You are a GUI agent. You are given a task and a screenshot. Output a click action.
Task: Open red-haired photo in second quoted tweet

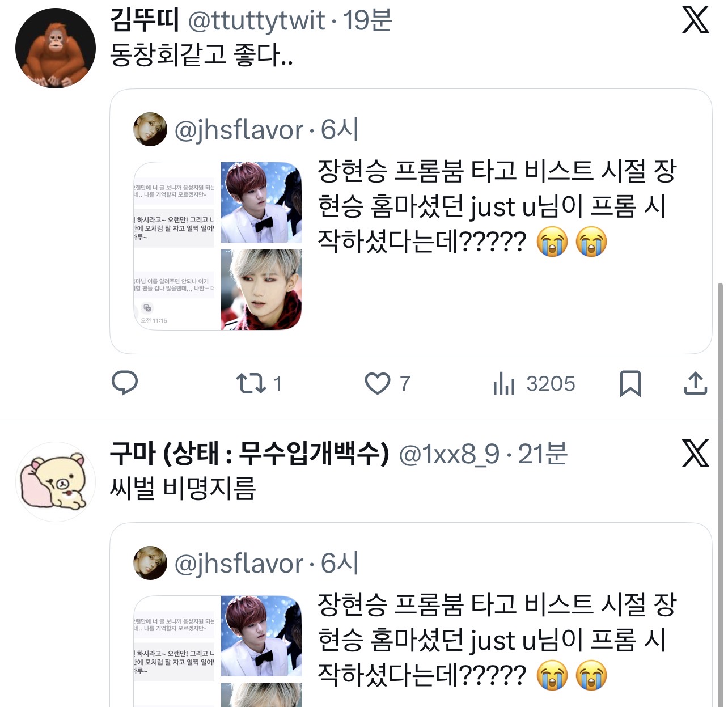[261, 636]
